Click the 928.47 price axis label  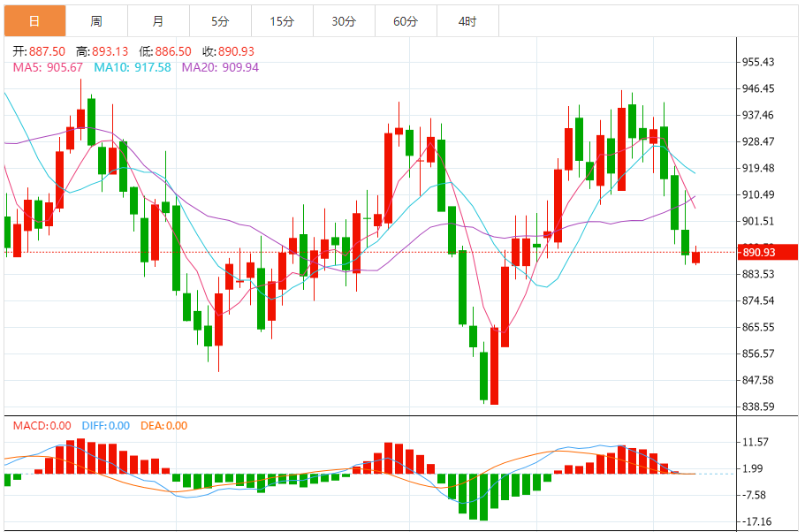pos(758,141)
